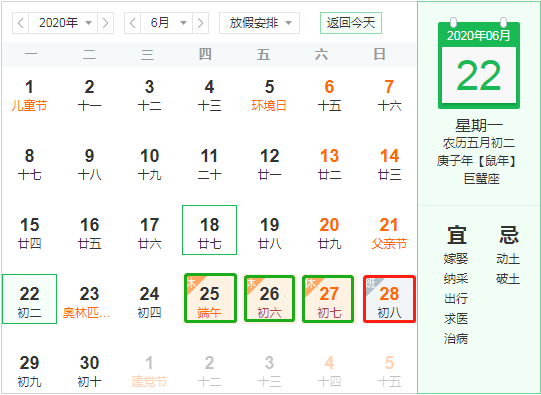
Task: Select June 2 十一
Action: (89, 95)
